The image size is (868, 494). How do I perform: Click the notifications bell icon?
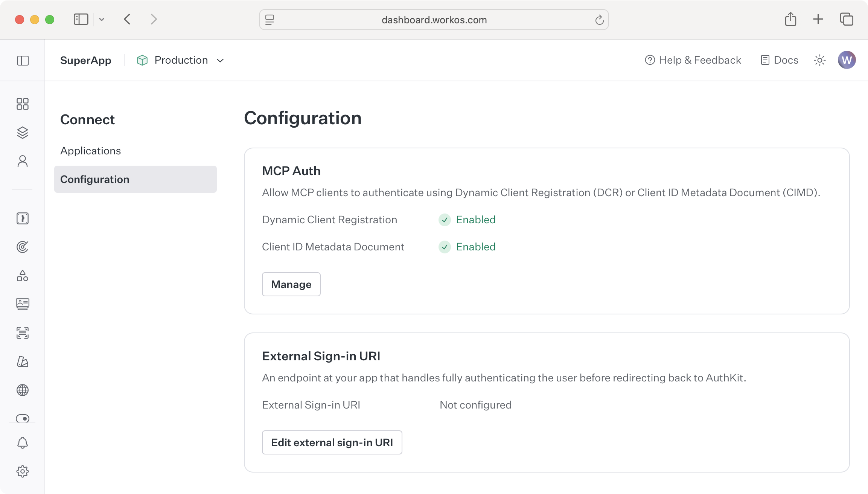coord(23,442)
